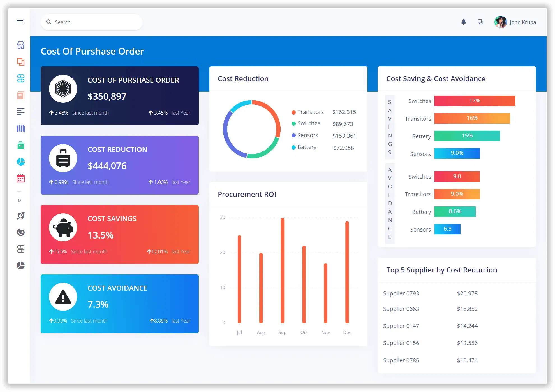555x392 pixels.
Task: Click the Search input field
Action: point(92,22)
